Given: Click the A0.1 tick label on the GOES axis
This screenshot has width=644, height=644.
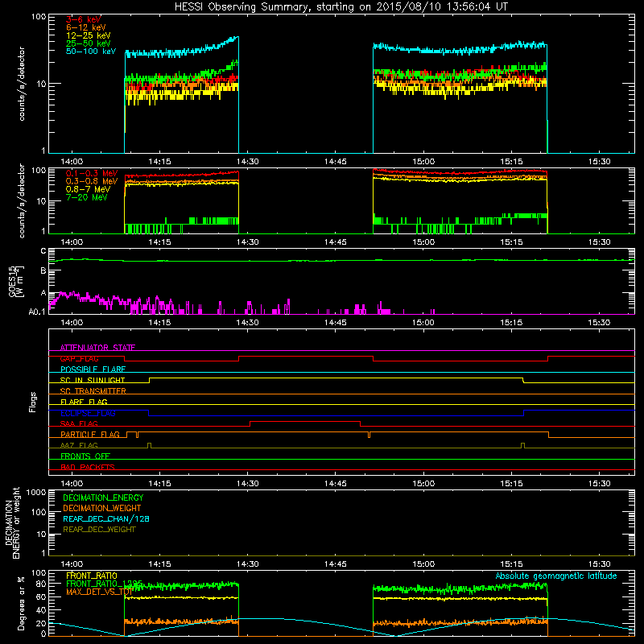Looking at the screenshot, I should click(37, 312).
